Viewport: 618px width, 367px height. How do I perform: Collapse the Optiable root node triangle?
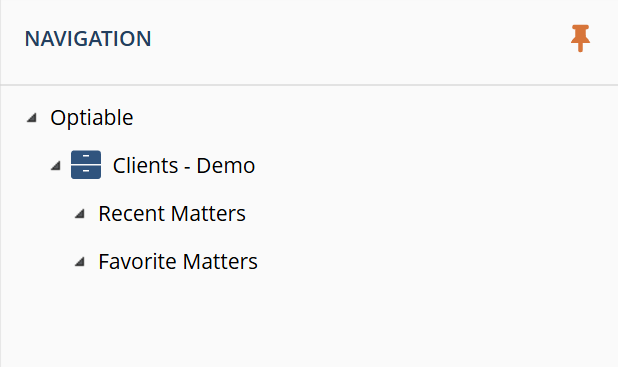(32, 117)
